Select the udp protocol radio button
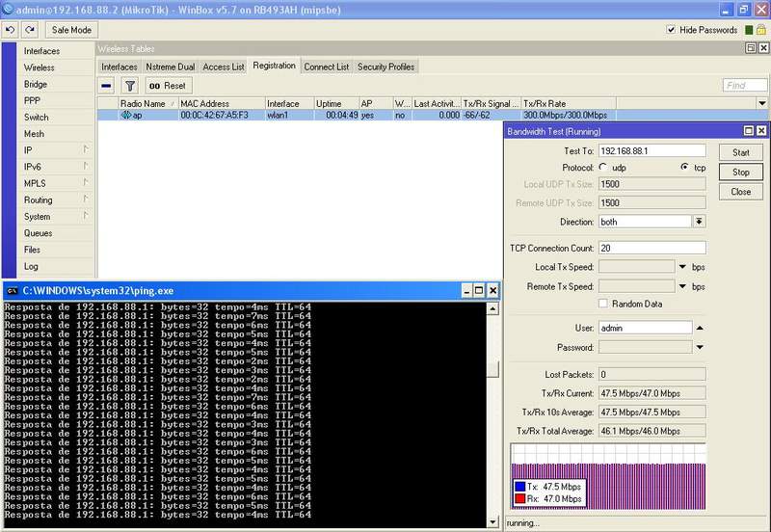 [x=603, y=168]
